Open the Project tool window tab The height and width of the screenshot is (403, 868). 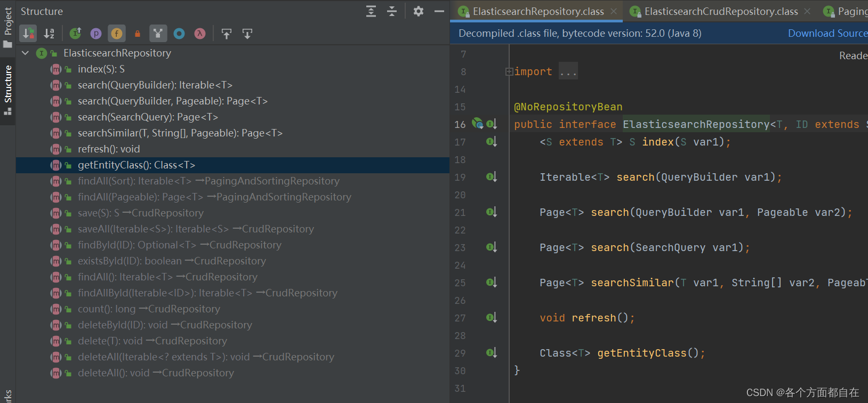(7, 27)
